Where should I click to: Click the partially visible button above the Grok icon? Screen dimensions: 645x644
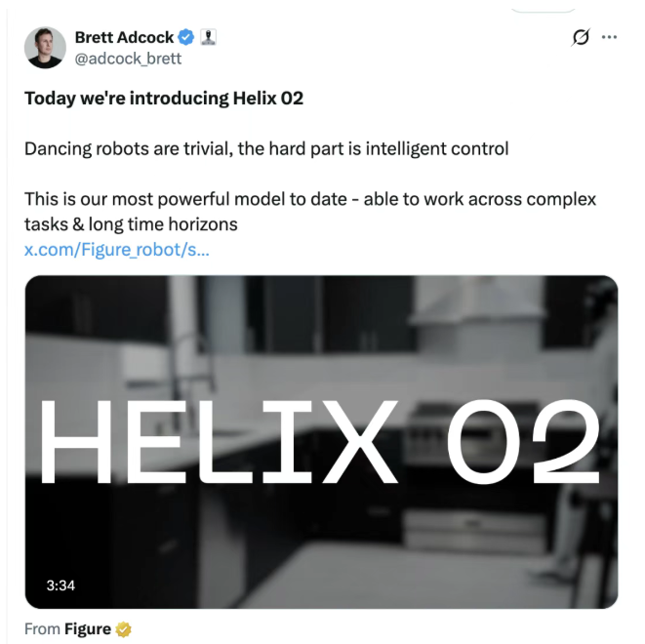(543, 10)
